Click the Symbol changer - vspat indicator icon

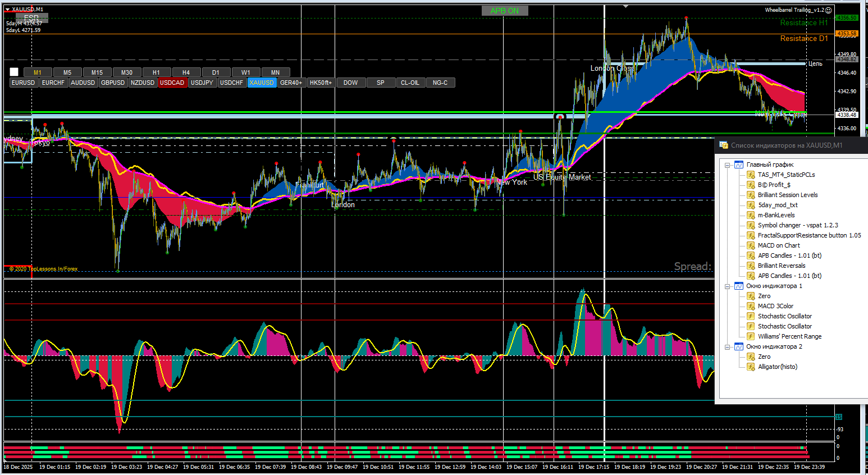(751, 225)
